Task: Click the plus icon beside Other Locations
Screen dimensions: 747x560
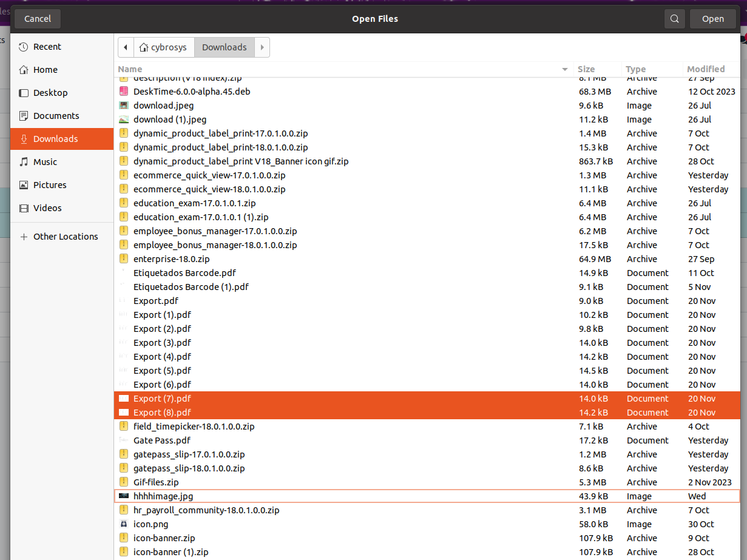Action: (x=24, y=237)
